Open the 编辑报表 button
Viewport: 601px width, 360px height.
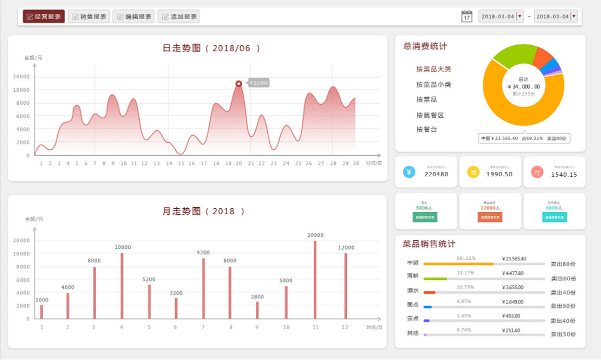pyautogui.click(x=133, y=16)
